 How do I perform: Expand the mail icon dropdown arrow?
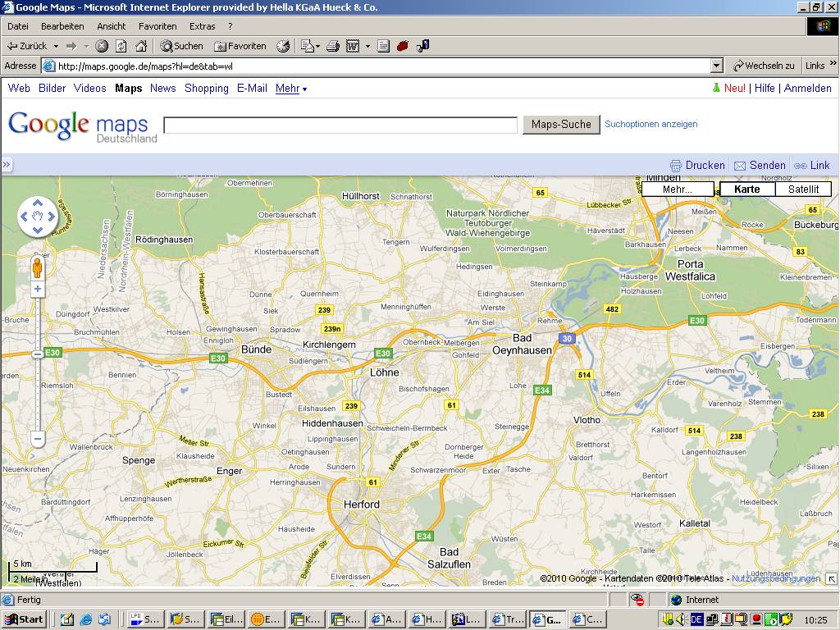click(x=317, y=46)
